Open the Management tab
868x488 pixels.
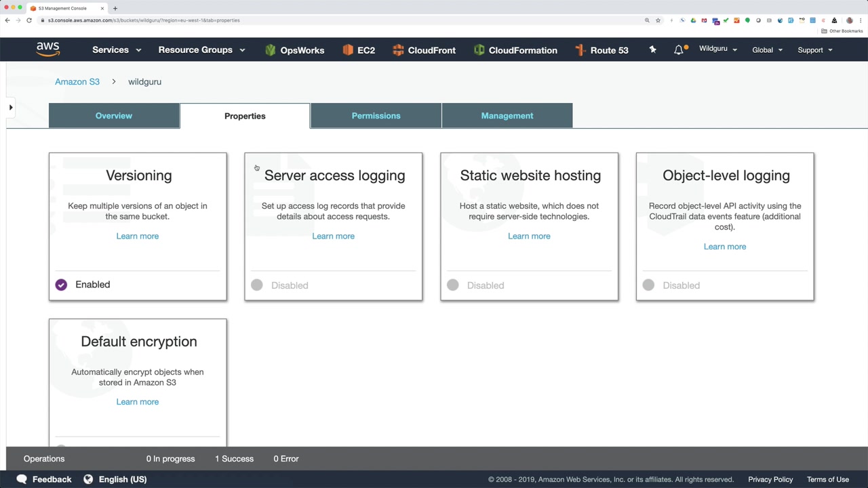(x=507, y=116)
